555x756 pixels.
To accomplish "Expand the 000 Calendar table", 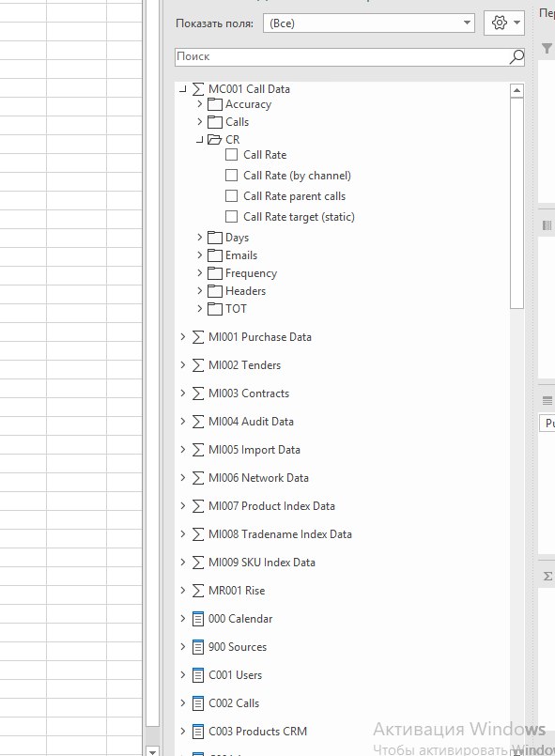I will (182, 618).
